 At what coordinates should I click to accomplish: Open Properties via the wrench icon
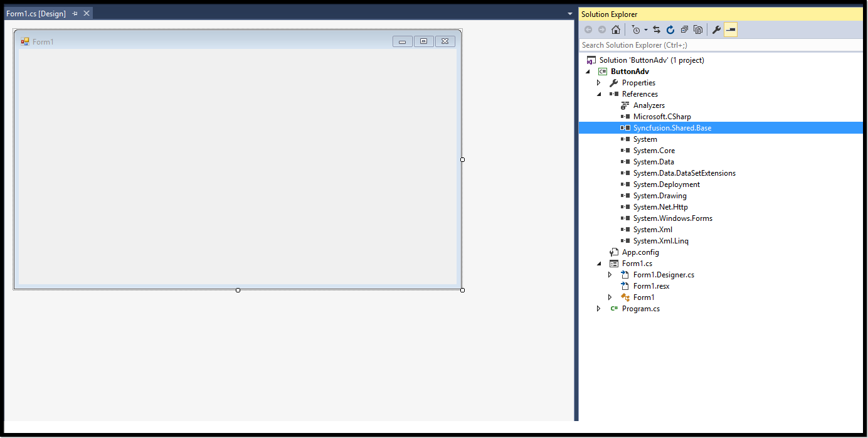point(716,29)
